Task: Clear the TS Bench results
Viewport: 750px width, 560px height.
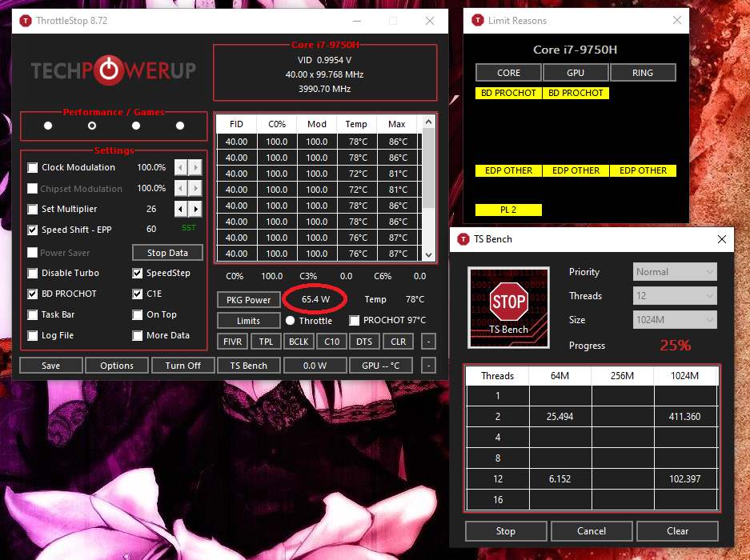Action: point(677,531)
